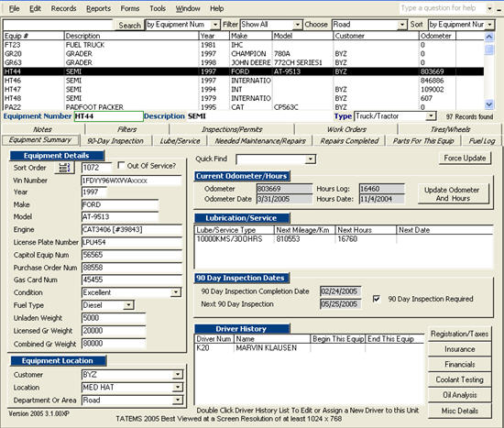Select the HT46 SEMI row
Screen dimensions: 504x428
244,81
